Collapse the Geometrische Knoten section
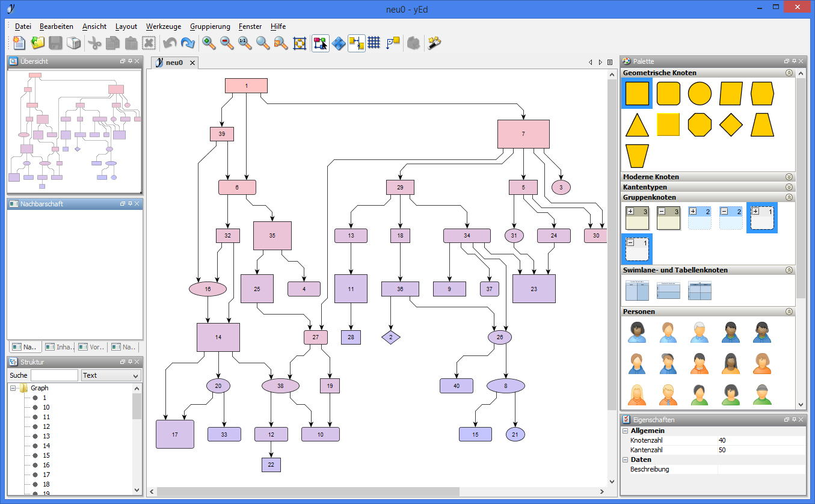Image resolution: width=815 pixels, height=504 pixels. tap(789, 73)
